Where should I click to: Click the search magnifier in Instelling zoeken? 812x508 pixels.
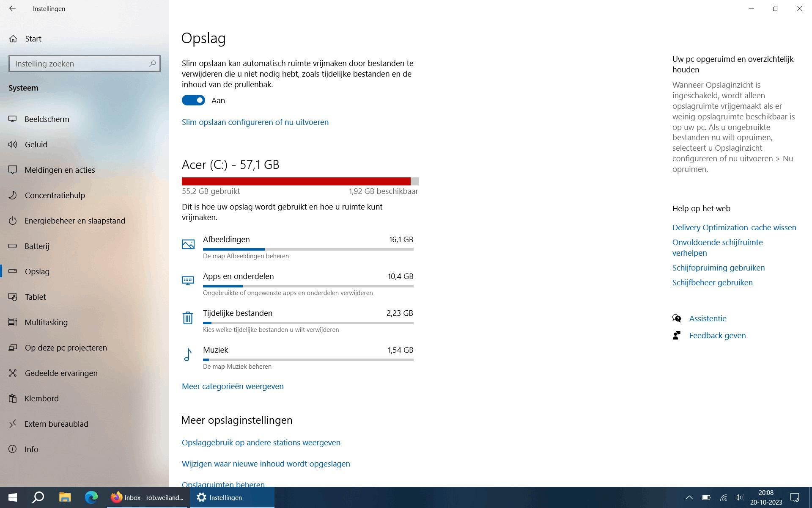[153, 63]
